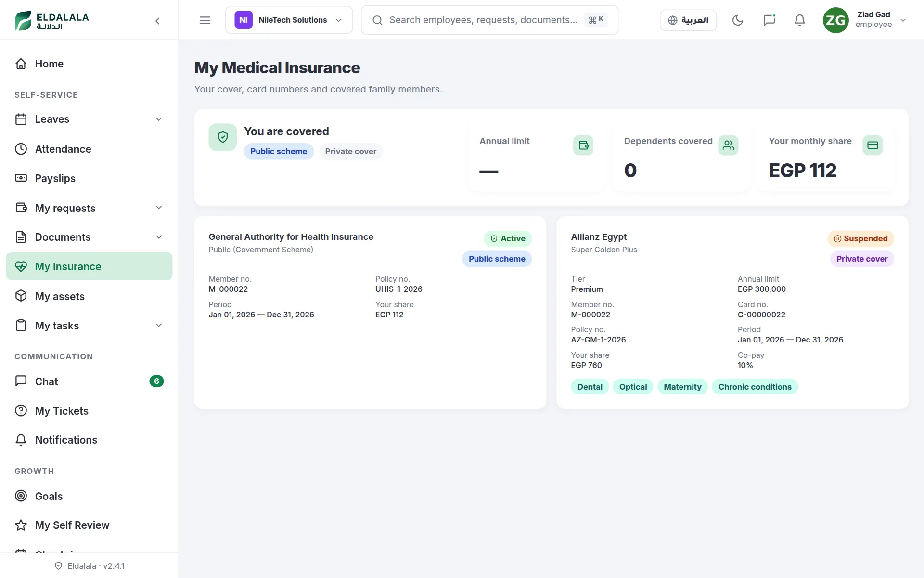Click the Chronic conditions benefit tag
This screenshot has height=578, width=924.
pos(755,387)
